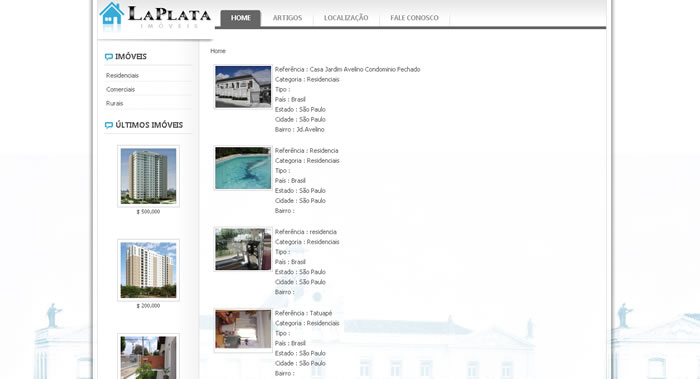View the third sidebar street house thumbnail
Viewport: 700px width, 379px height.
(x=148, y=357)
